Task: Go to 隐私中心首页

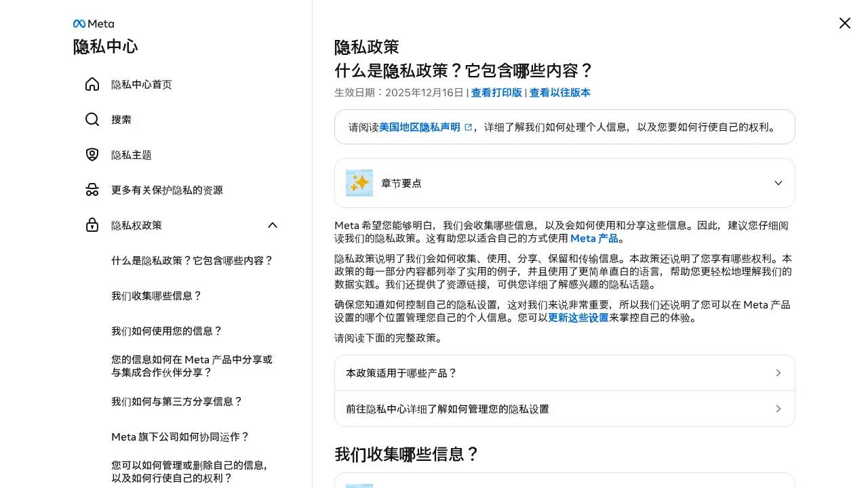Action: (x=142, y=84)
